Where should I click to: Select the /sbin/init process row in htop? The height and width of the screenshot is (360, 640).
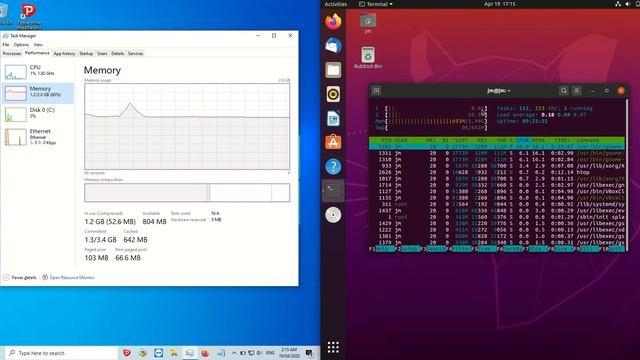(x=497, y=217)
